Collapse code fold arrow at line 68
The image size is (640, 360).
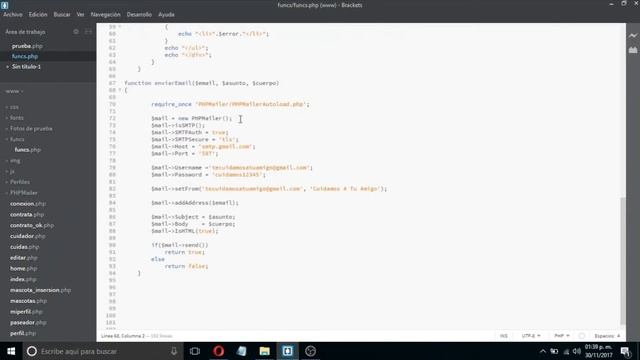coord(120,90)
